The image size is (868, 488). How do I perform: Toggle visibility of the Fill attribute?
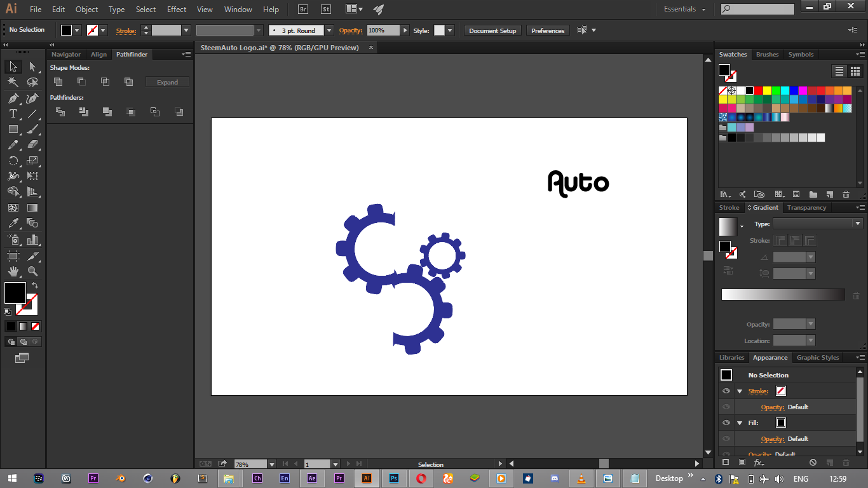tap(726, 423)
